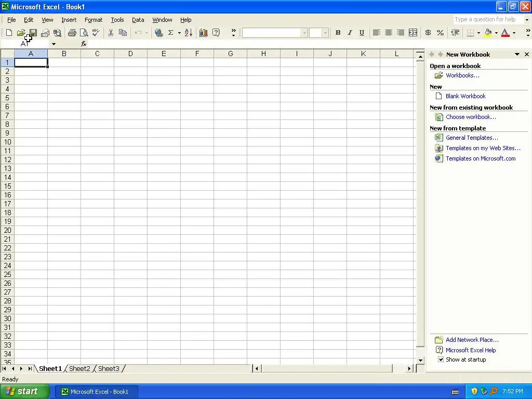532x399 pixels.
Task: Click the Type a question for help box
Action: click(488, 20)
